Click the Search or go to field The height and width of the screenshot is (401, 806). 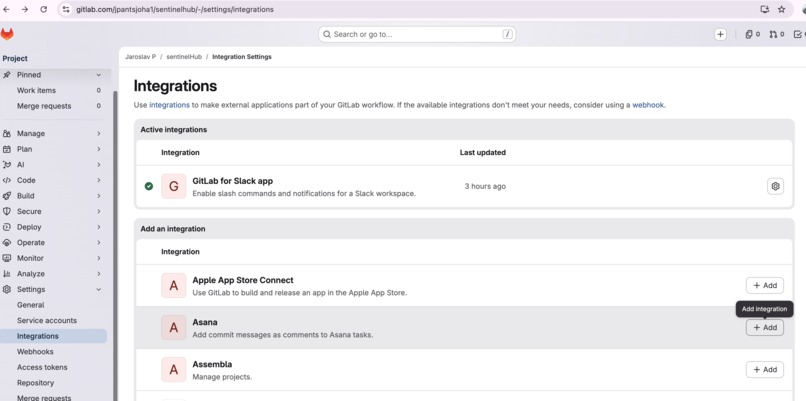coord(417,34)
